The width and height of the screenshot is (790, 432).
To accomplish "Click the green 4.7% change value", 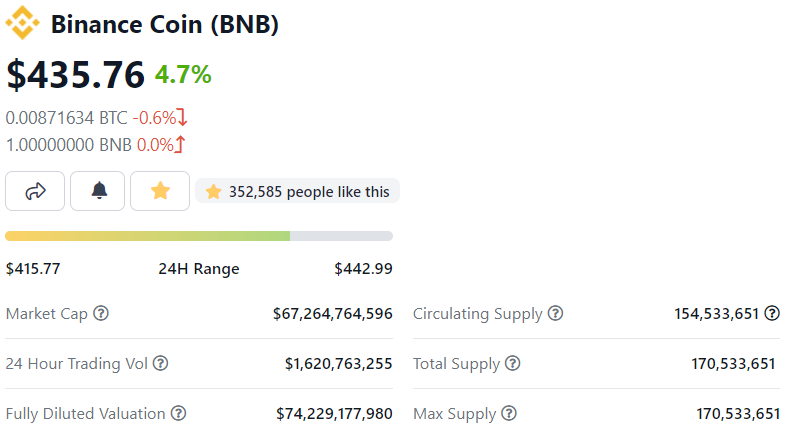I will [x=182, y=75].
